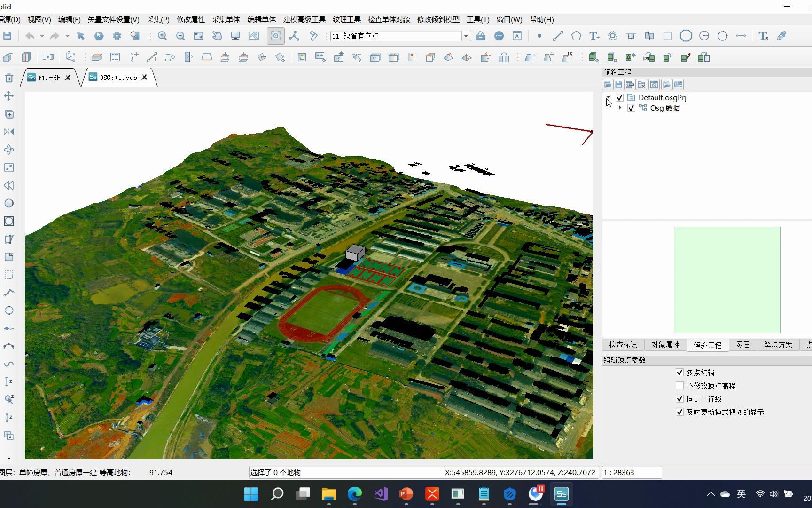
Task: Show hidden system tray icons chevron
Action: click(710, 494)
